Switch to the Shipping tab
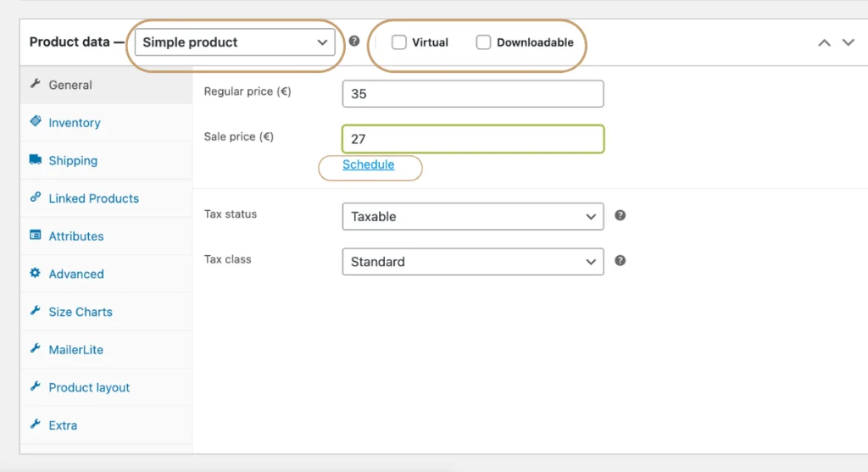The image size is (868, 472). (x=106, y=160)
